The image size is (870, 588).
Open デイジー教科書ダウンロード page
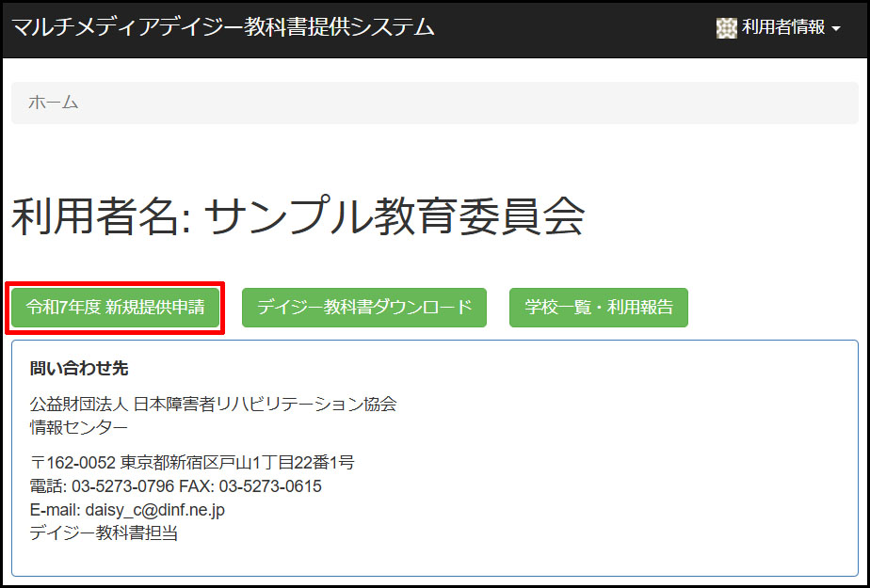tap(363, 308)
